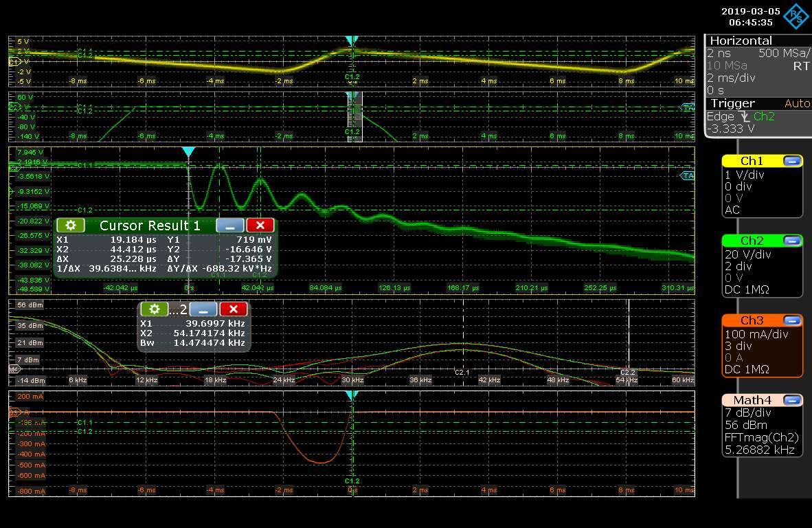The width and height of the screenshot is (812, 528).
Task: Open Ch1 channel label settings
Action: (x=751, y=161)
